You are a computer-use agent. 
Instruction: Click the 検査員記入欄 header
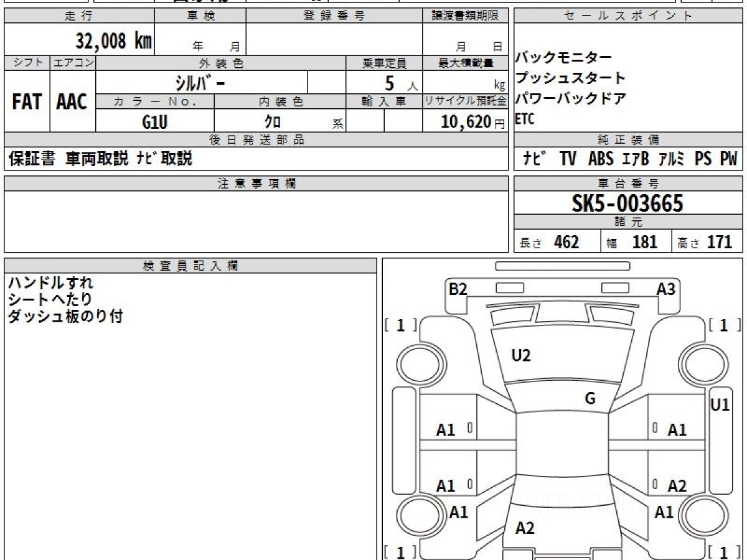click(190, 266)
